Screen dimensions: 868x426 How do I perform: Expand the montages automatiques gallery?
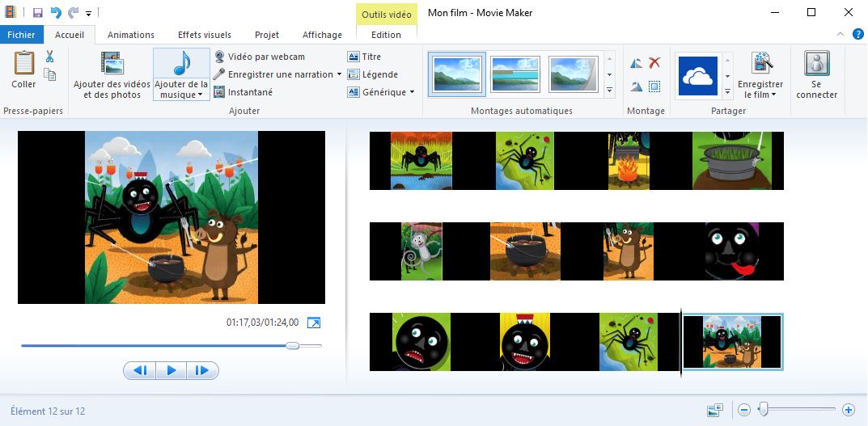point(609,91)
